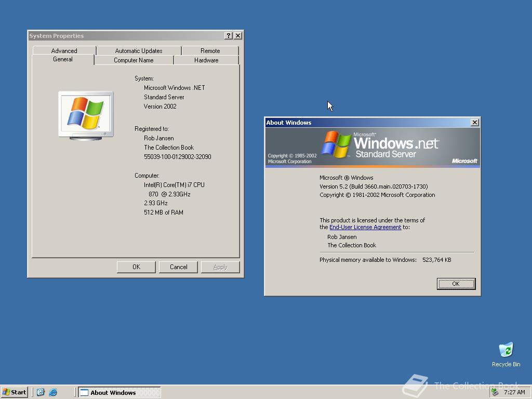Close the About Windows dialog
This screenshot has height=399, width=532.
tap(475, 123)
